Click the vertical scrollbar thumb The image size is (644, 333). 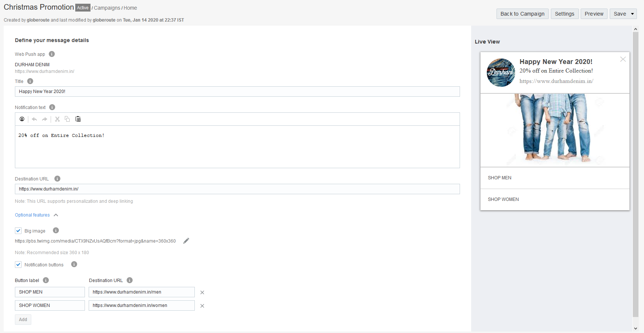pyautogui.click(x=635, y=174)
